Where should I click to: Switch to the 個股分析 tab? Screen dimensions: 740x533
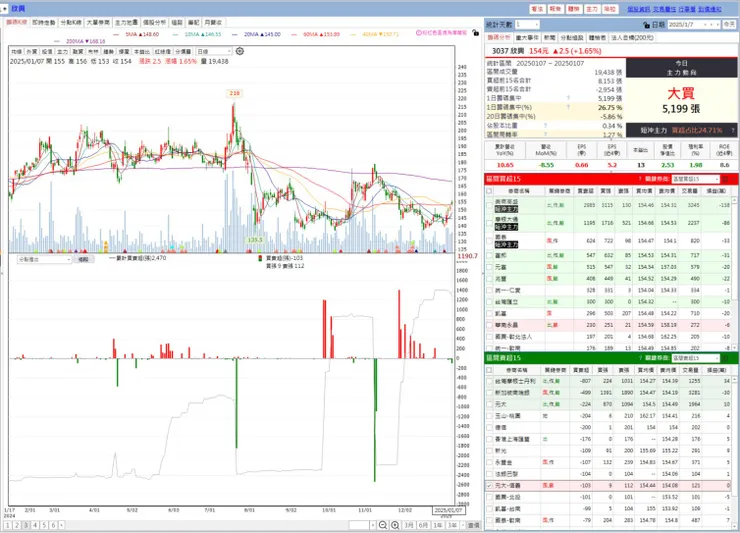[x=154, y=22]
